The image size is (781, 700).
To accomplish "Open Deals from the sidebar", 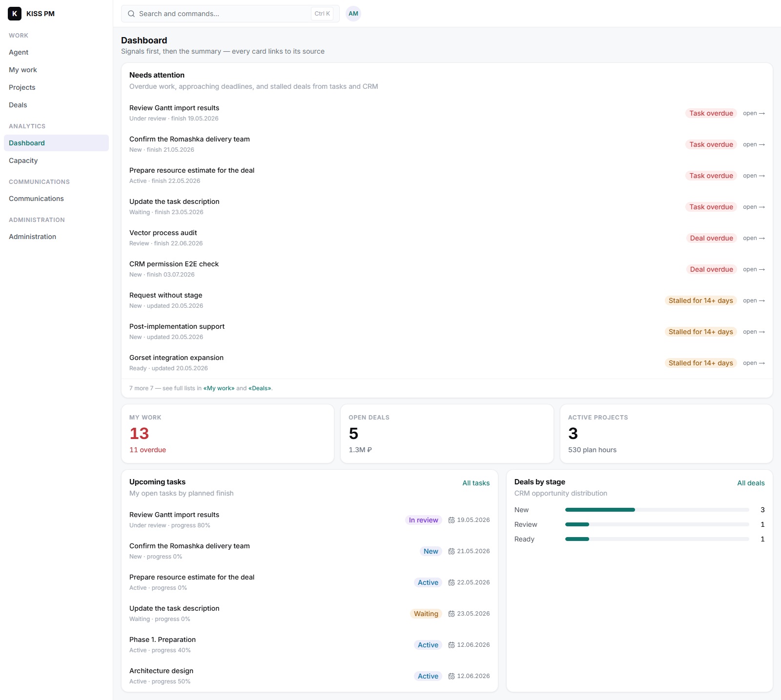I will 56,105.
